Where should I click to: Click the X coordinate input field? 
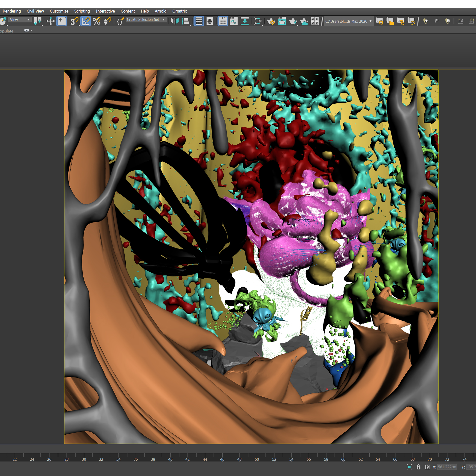pos(447,467)
